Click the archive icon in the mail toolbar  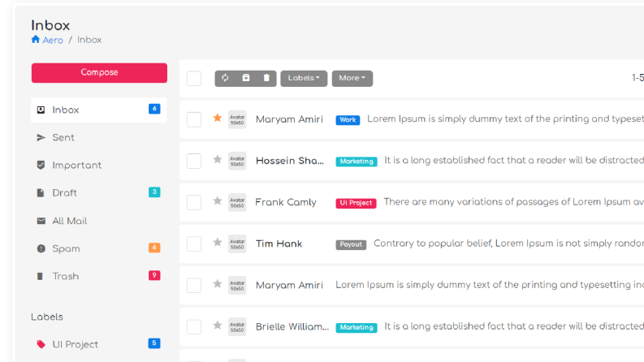tap(245, 78)
